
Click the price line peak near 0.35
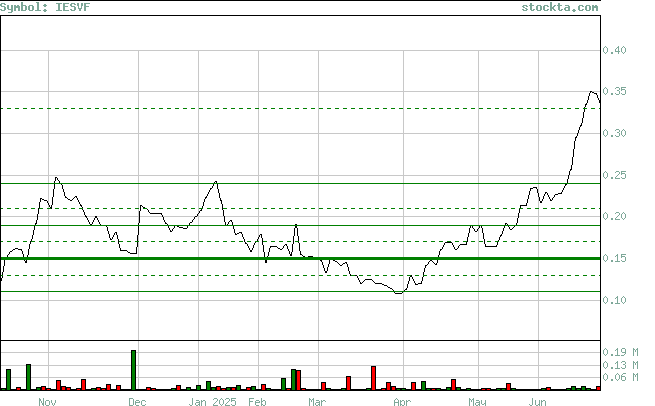(x=592, y=91)
